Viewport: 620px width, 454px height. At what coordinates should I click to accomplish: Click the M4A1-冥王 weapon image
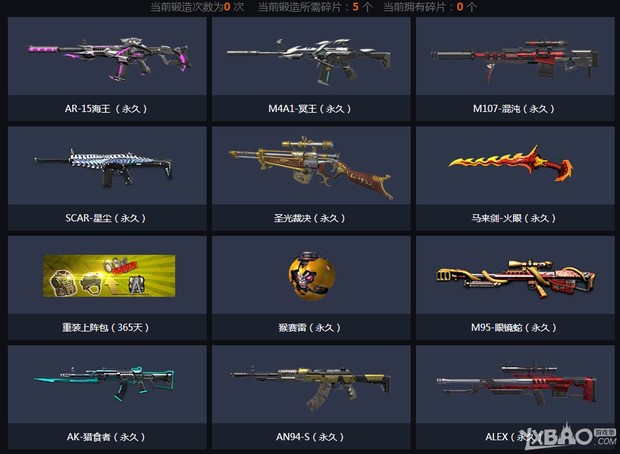click(309, 61)
